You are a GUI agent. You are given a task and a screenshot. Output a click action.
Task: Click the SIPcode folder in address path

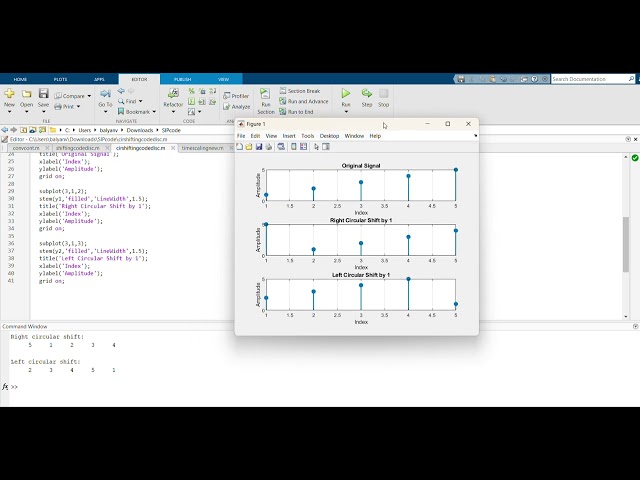tap(171, 130)
